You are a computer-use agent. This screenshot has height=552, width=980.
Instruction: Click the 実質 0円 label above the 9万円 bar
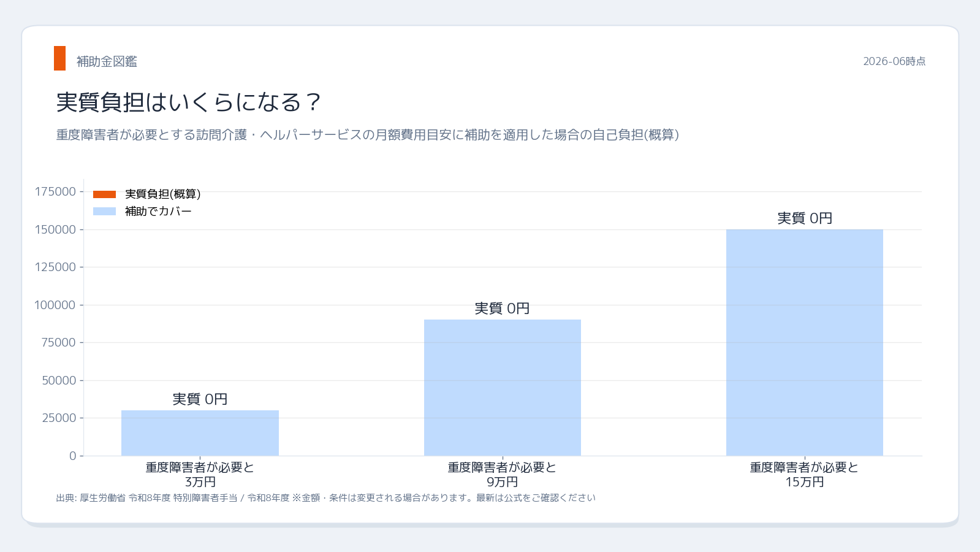503,309
